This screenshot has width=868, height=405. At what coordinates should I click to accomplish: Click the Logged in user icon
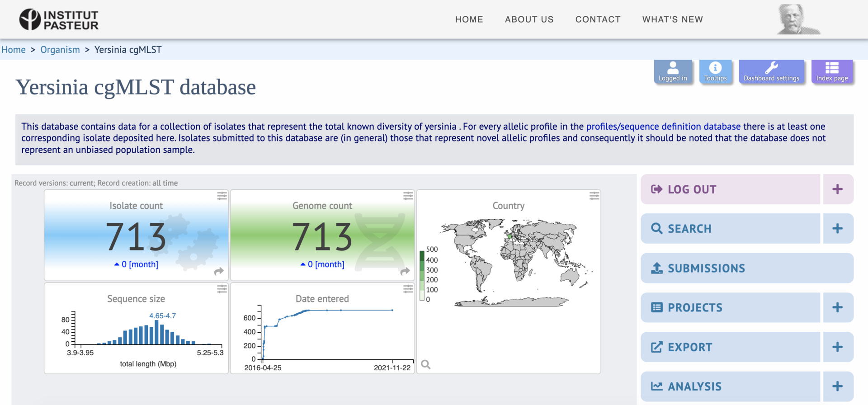(x=673, y=71)
